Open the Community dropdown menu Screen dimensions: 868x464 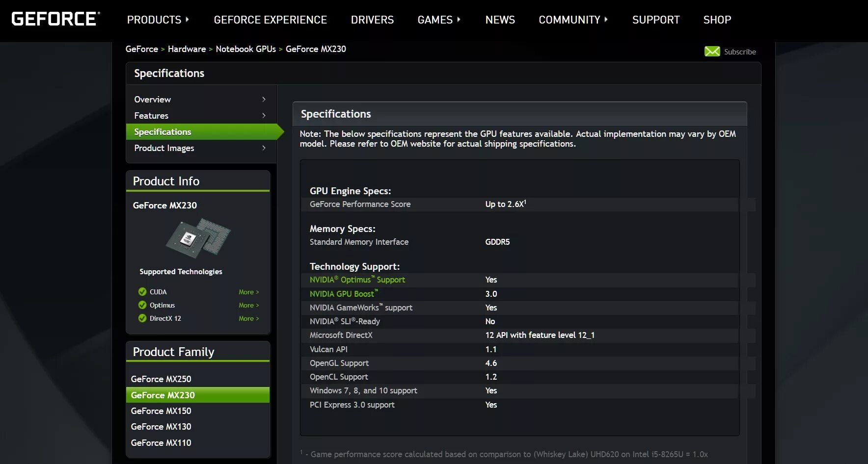click(573, 20)
